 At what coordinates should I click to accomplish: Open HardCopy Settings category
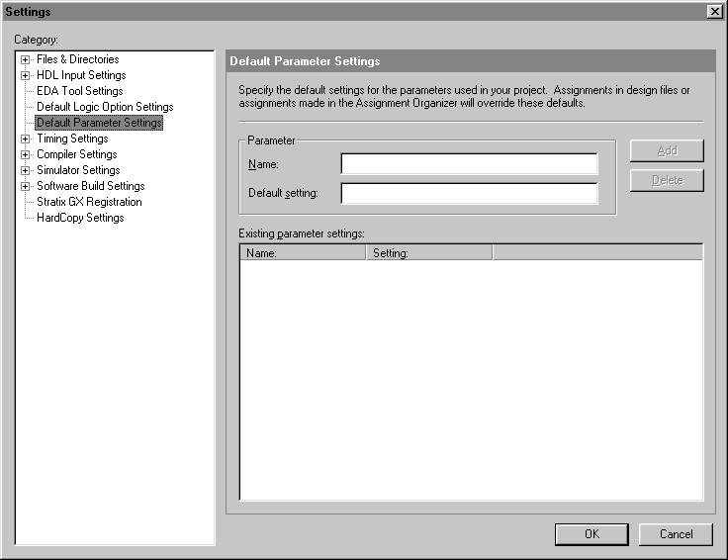click(80, 218)
